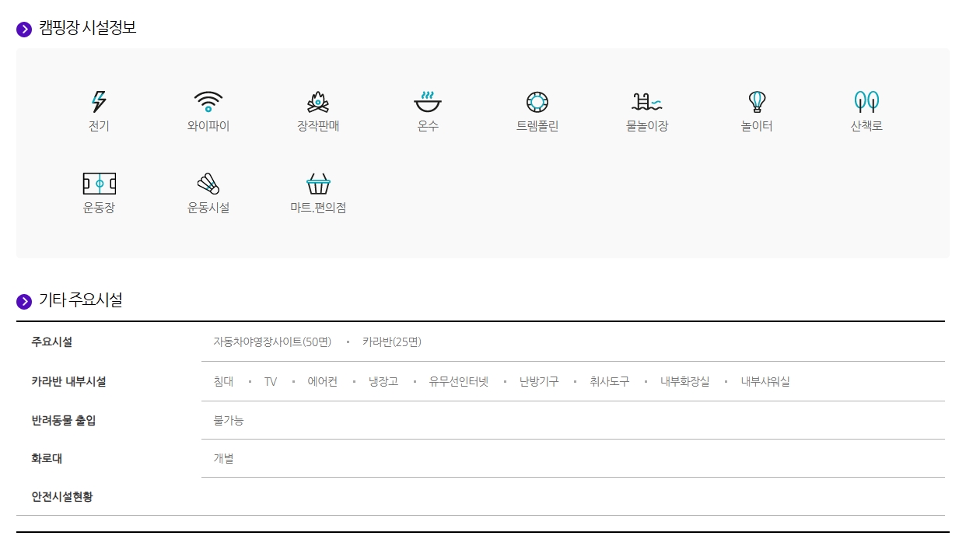This screenshot has height=550, width=980.
Task: Click 유무선인터넷 in caravan facilities
Action: pos(459,381)
